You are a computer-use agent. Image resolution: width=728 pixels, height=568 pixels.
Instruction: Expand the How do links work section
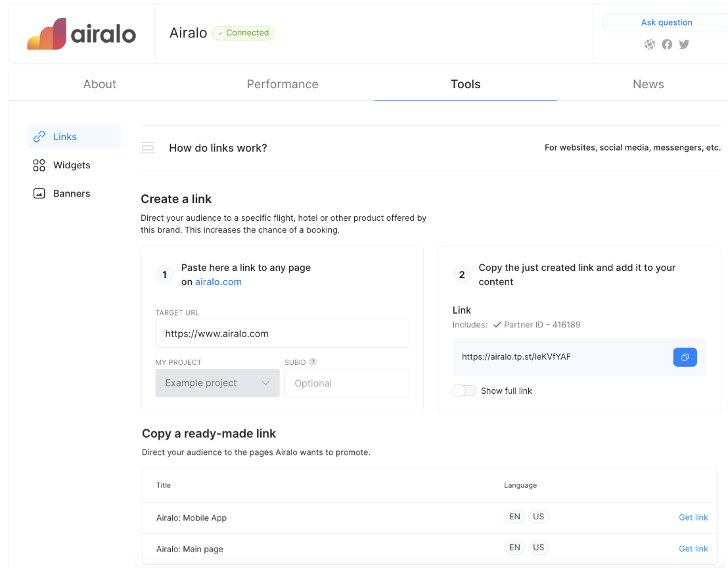click(430, 148)
